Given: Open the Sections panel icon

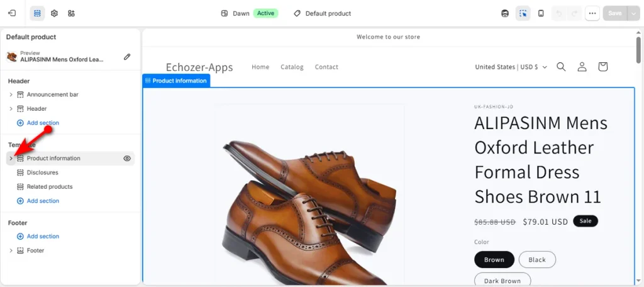Looking at the screenshot, I should (37, 13).
